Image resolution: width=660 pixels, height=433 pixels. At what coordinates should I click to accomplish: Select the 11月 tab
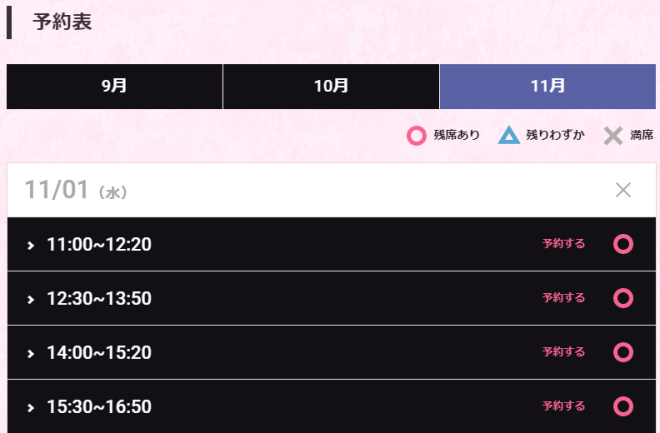pos(547,86)
